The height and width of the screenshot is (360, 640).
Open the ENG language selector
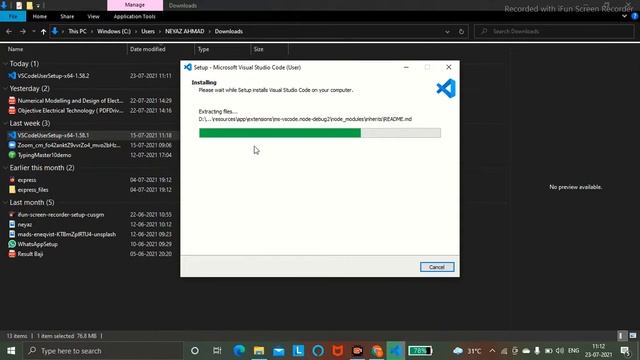coord(573,351)
